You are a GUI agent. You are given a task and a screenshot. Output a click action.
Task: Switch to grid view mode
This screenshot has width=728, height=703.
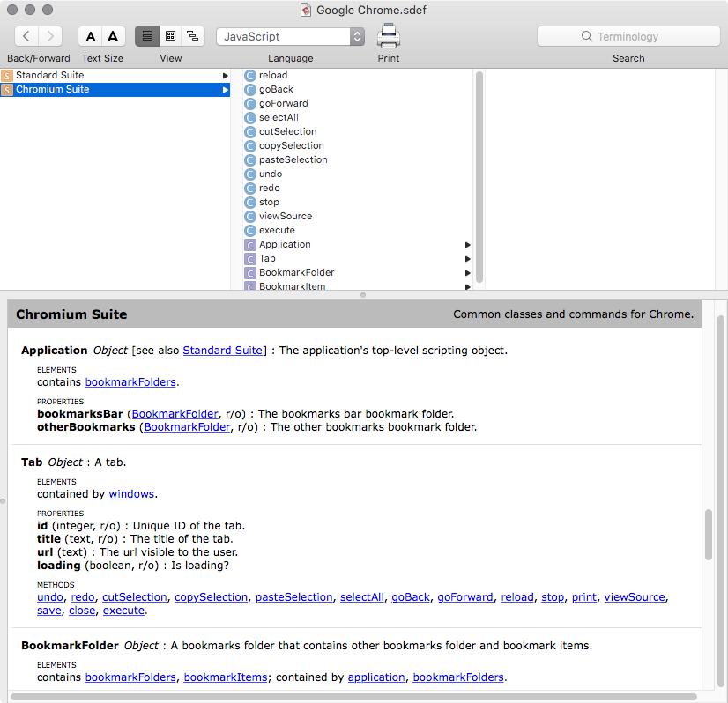pyautogui.click(x=170, y=36)
